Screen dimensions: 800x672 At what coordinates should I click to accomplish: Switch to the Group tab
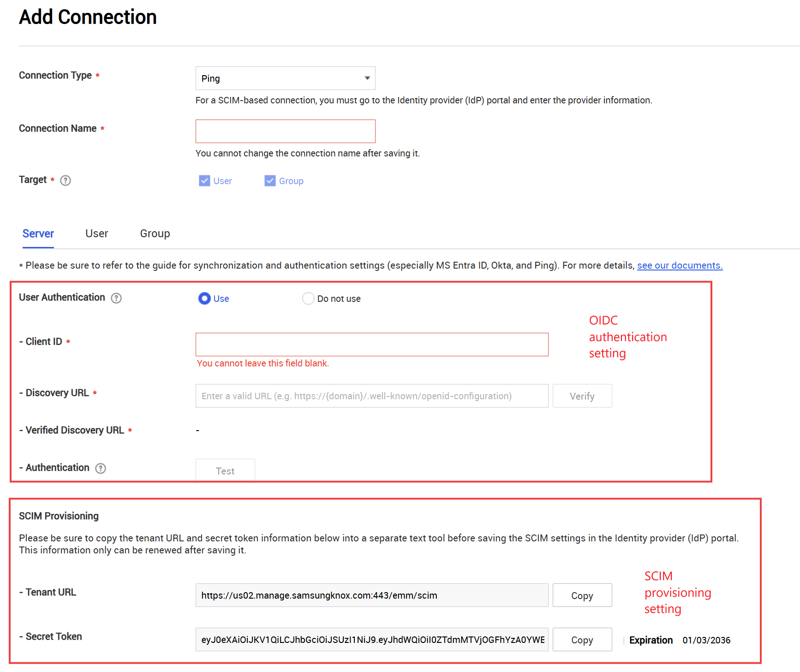tap(155, 233)
